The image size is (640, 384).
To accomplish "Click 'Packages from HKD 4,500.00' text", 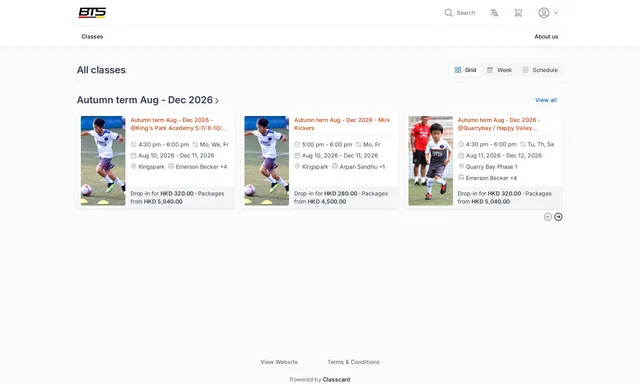I will point(341,198).
